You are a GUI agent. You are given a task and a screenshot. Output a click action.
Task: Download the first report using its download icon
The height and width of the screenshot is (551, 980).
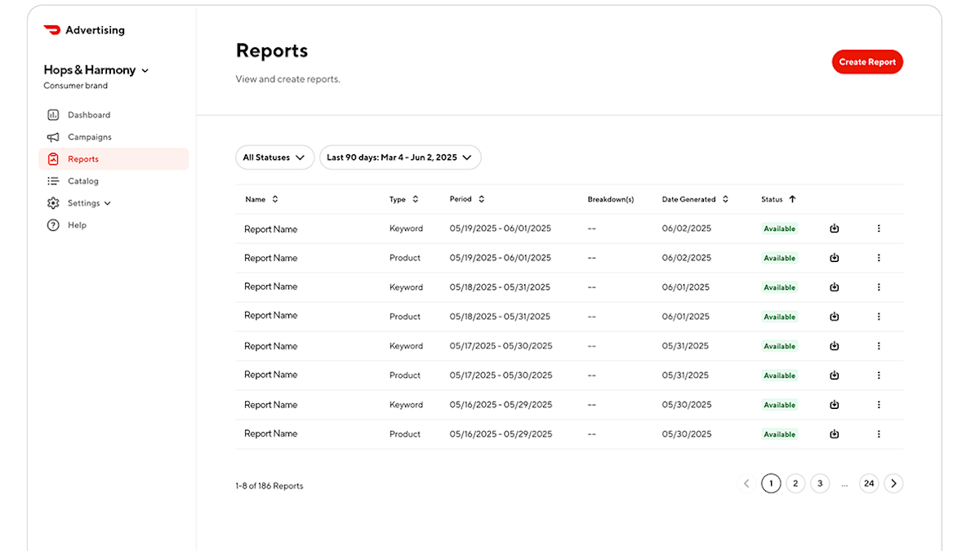coord(834,229)
